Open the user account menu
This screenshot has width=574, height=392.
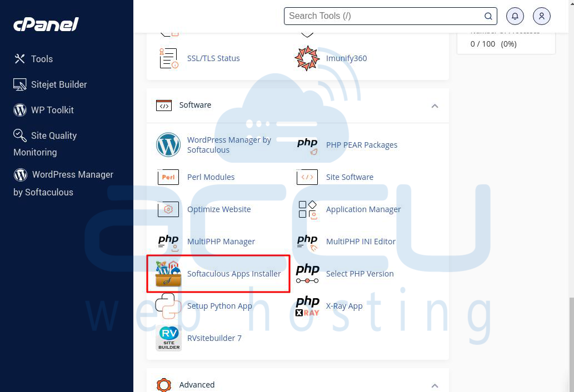click(x=541, y=16)
